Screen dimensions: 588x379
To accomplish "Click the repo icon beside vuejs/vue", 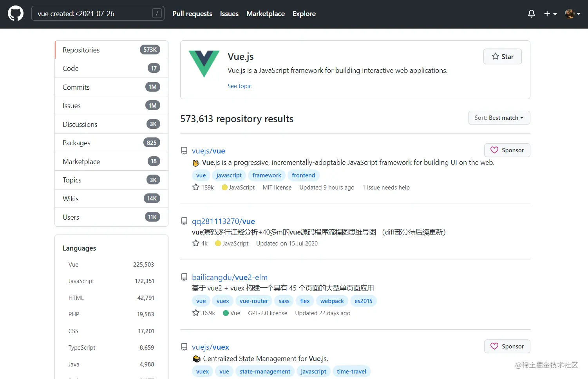I will click(x=184, y=151).
